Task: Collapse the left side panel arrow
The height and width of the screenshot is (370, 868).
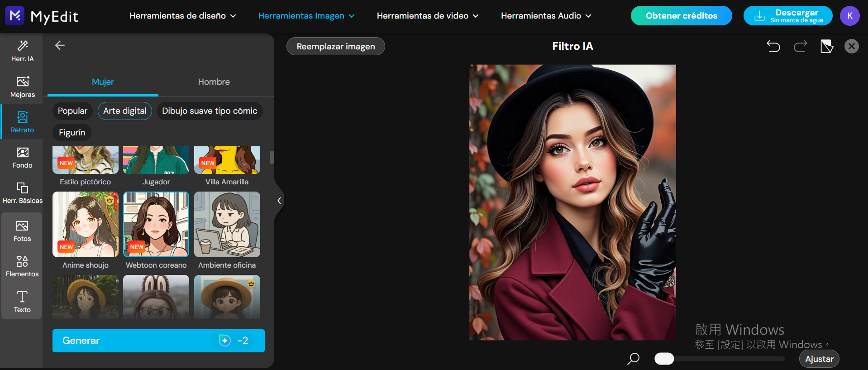Action: pos(279,201)
